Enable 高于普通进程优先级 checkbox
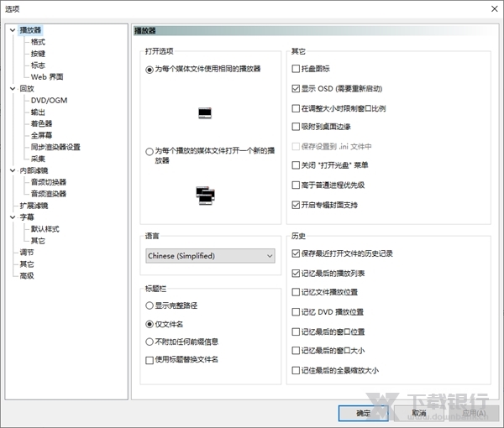Screen dimensions: 504x428 pyautogui.click(x=296, y=185)
